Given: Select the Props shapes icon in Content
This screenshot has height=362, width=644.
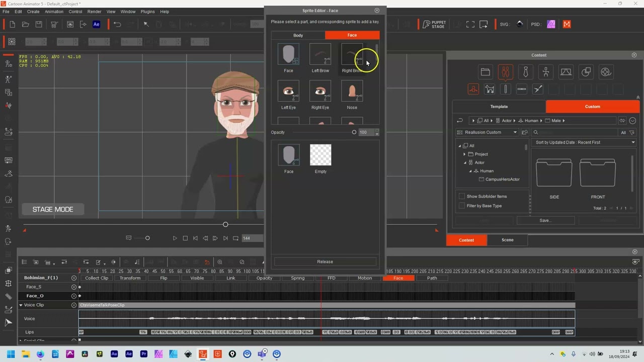Looking at the screenshot, I should click(586, 72).
